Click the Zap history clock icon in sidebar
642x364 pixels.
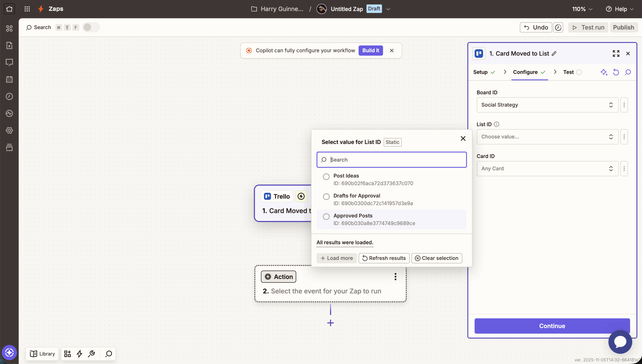click(9, 97)
